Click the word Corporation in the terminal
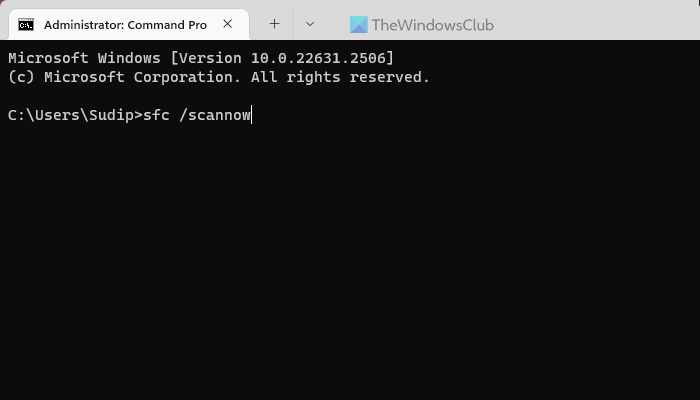The height and width of the screenshot is (400, 700). pyautogui.click(x=187, y=77)
